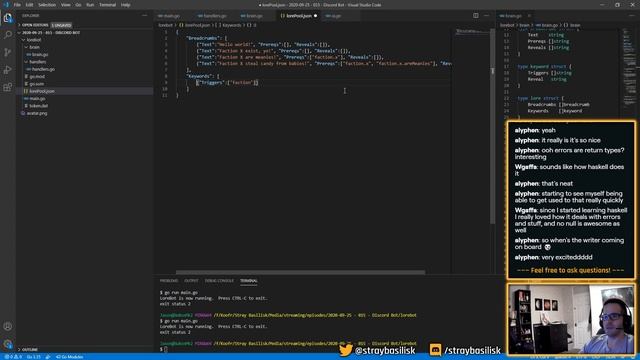Open the Help menu
The width and height of the screenshot is (640, 360).
coord(126,5)
